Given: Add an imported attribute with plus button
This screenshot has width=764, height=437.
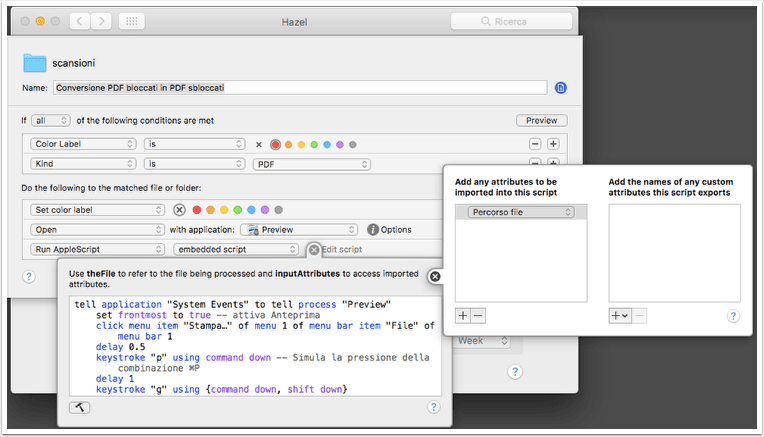Looking at the screenshot, I should 462,316.
